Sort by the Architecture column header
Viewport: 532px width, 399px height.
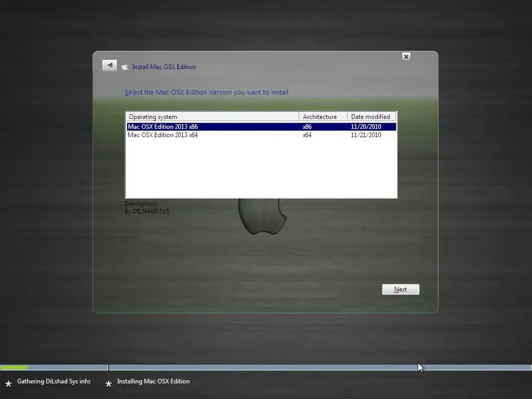(323, 117)
